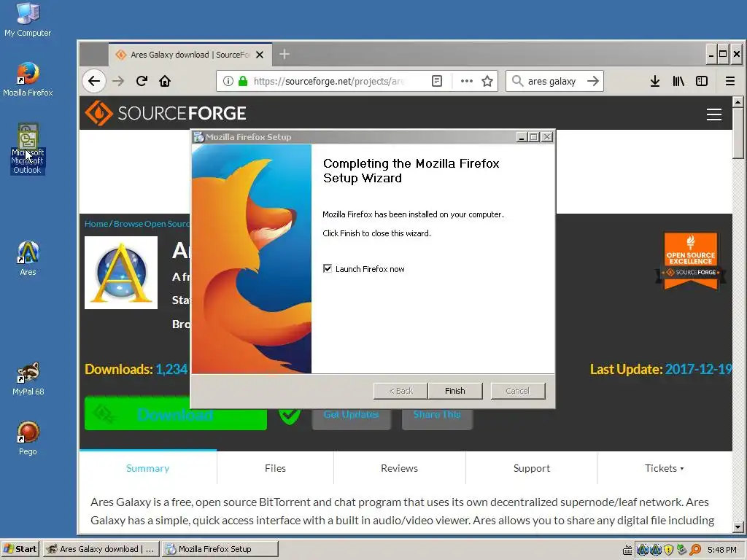Click the Browse Open Source breadcrumb link
Screen dimensions: 747x560
point(152,224)
